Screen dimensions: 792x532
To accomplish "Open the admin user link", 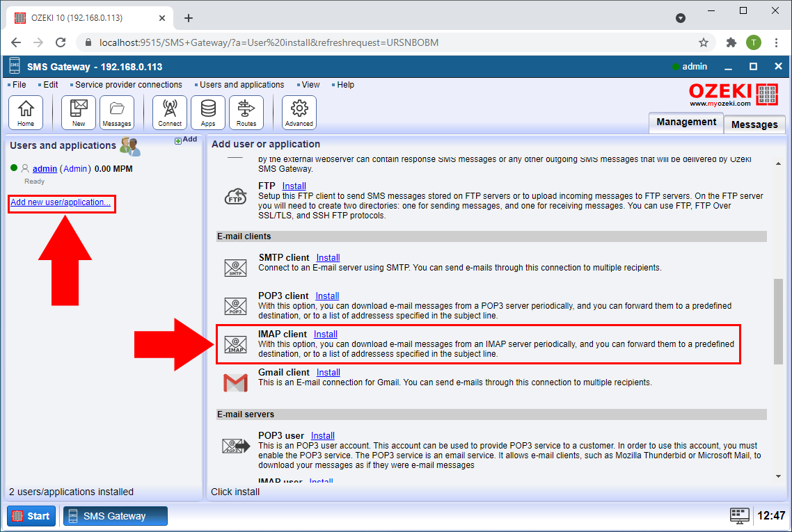I will point(45,168).
